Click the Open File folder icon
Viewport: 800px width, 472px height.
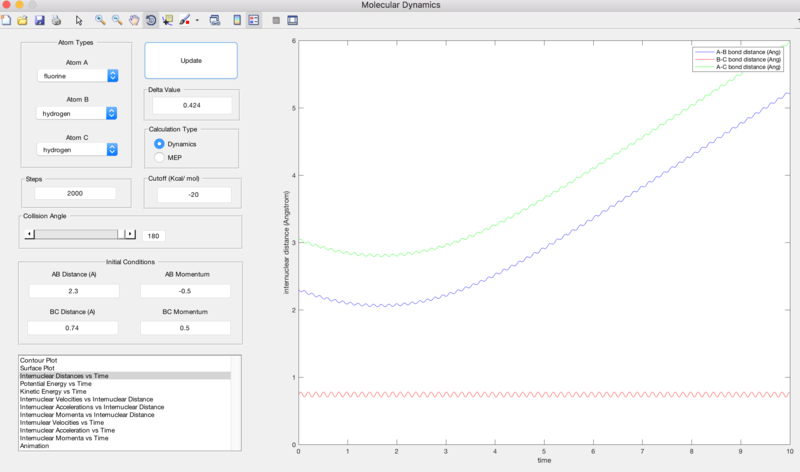[22, 20]
